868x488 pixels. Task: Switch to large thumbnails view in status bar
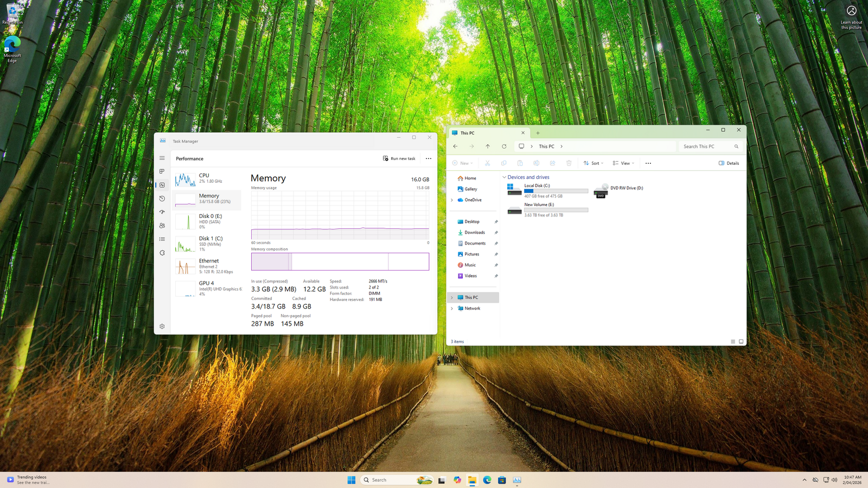(x=741, y=342)
